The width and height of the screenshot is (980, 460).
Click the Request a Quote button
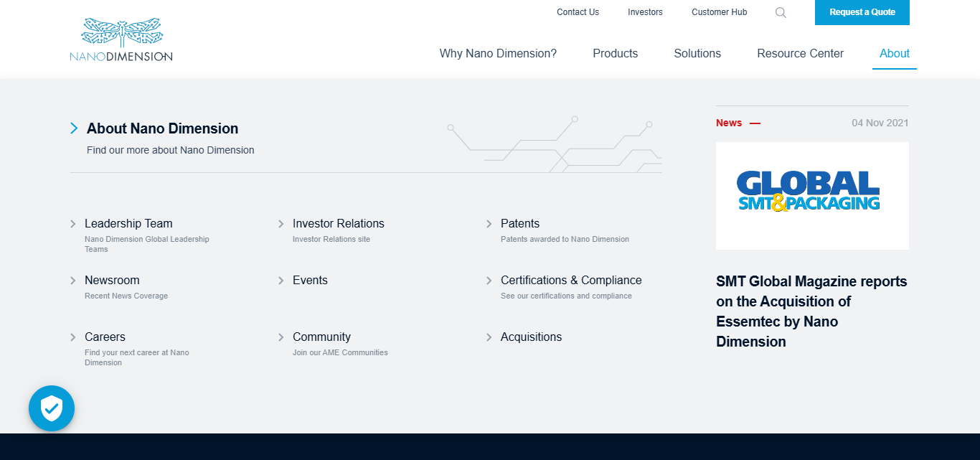pyautogui.click(x=862, y=12)
